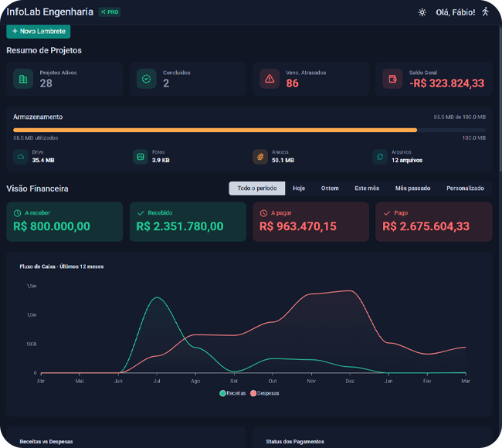502x448 pixels.
Task: Click the Anexos value 50.1 MB
Action: click(283, 161)
